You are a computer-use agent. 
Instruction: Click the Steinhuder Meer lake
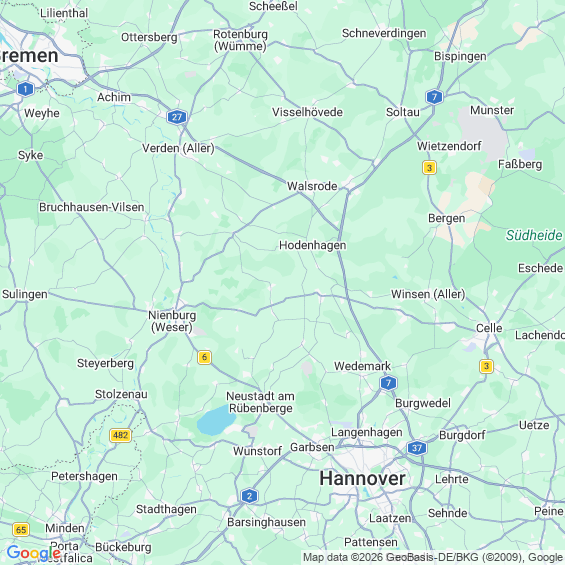pos(215,420)
